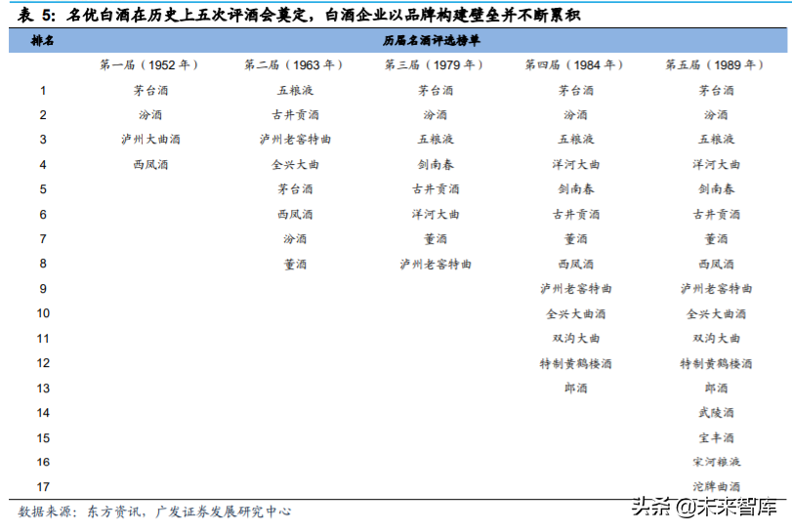Click rank number 17 in 排名 column
The height and width of the screenshot is (532, 792).
pyautogui.click(x=43, y=487)
